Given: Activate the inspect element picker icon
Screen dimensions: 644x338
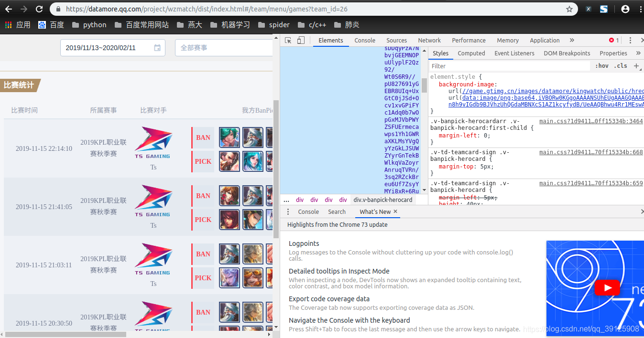Looking at the screenshot, I should [x=288, y=41].
